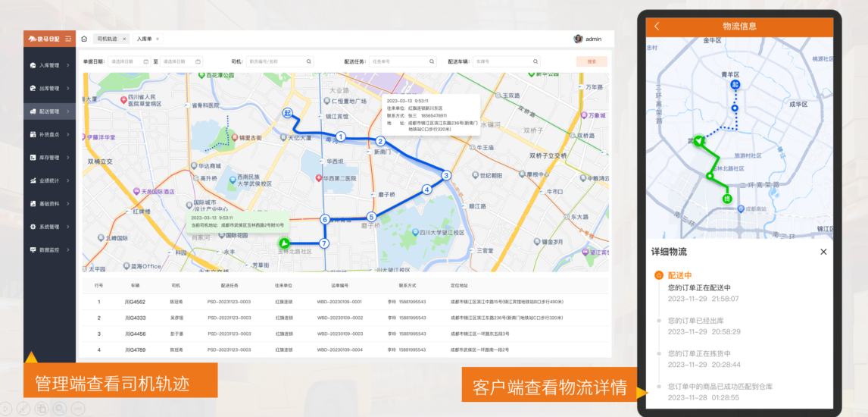This screenshot has height=417, width=868.
Task: Click the 搜索 search button
Action: [592, 61]
